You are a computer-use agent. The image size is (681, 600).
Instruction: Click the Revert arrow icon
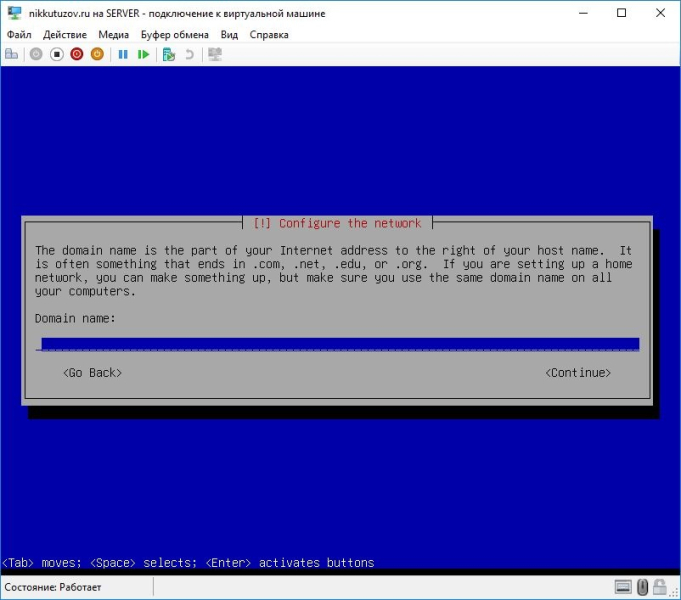[189, 54]
